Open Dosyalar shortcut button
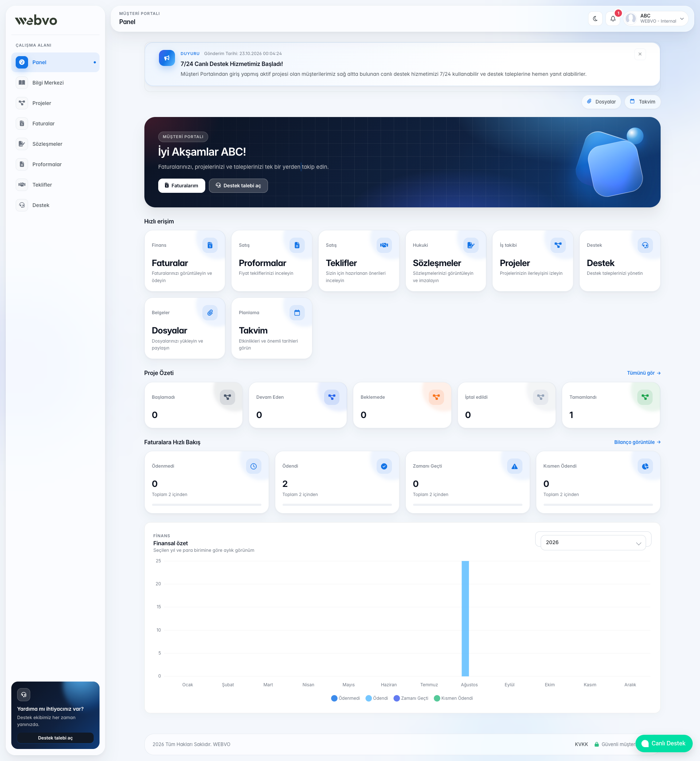The image size is (700, 761). click(601, 101)
